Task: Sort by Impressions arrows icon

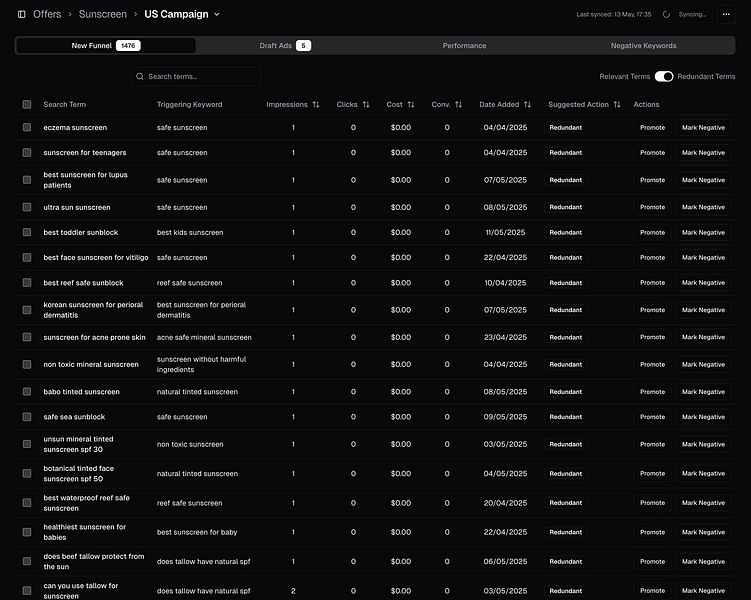Action: pos(316,104)
